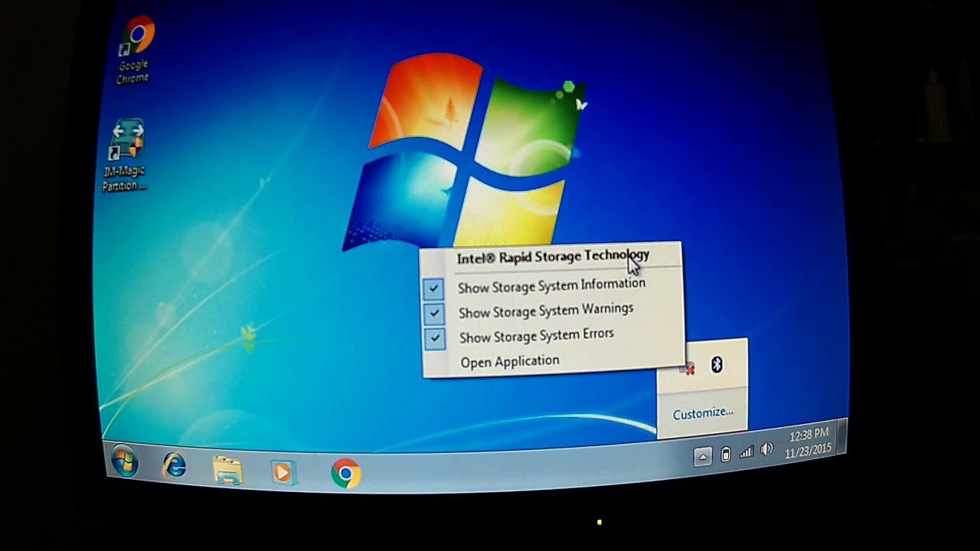Click Intel Rapid Storage Technology menu header

point(553,256)
